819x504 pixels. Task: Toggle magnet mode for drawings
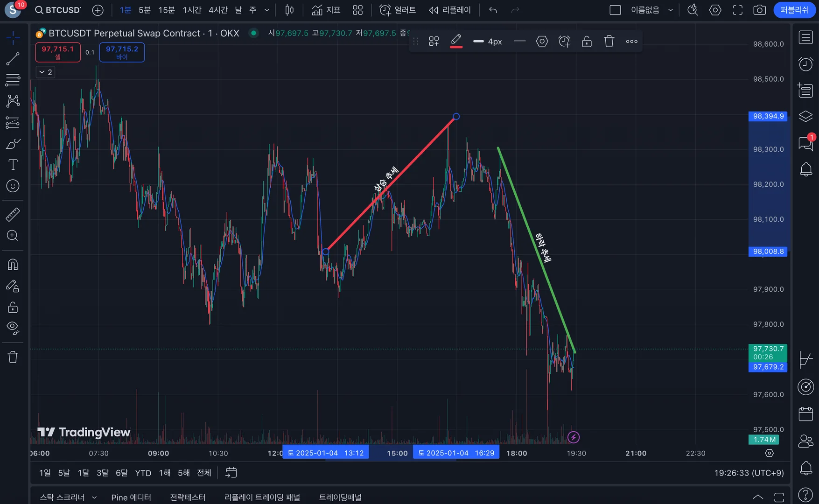pos(13,265)
